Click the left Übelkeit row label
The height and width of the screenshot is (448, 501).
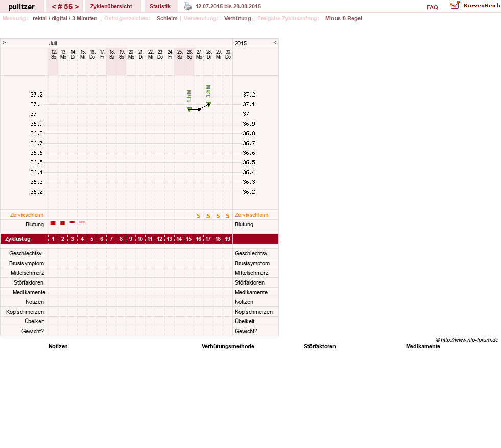click(x=34, y=321)
